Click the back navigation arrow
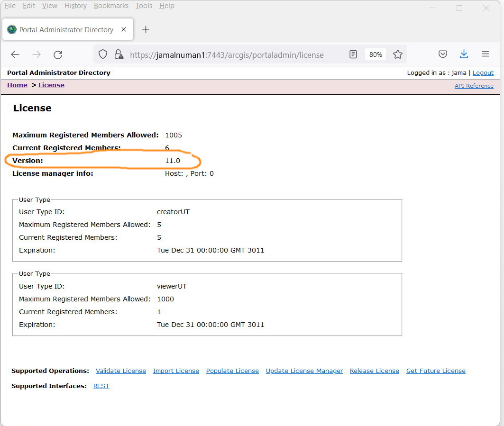Screen dimensions: 504x426 [x=15, y=54]
